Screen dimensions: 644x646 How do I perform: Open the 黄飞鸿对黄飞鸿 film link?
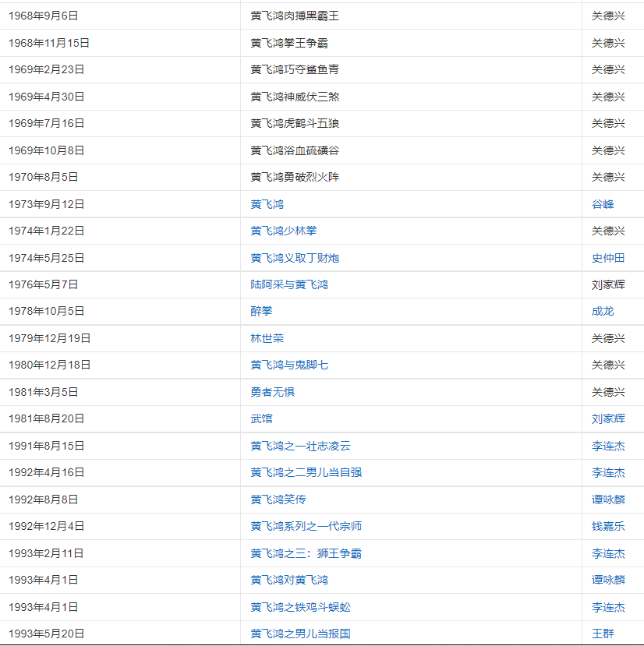289,580
